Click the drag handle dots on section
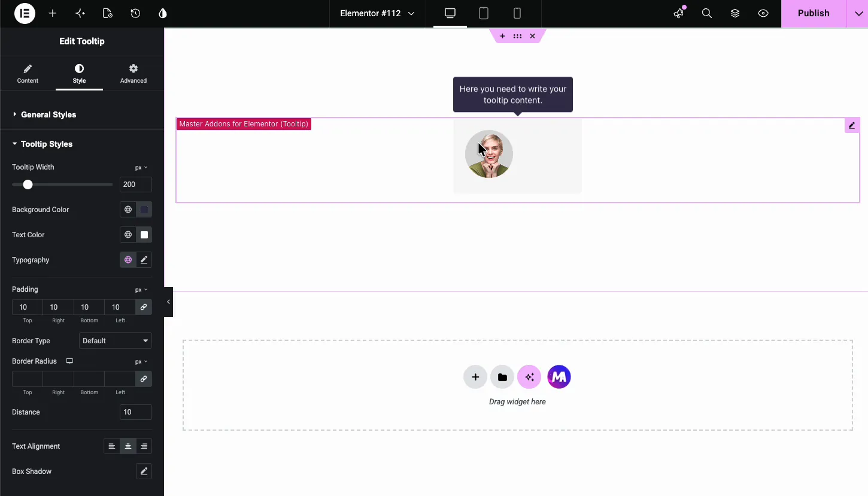Screen dimensions: 868x496 [x=517, y=36]
